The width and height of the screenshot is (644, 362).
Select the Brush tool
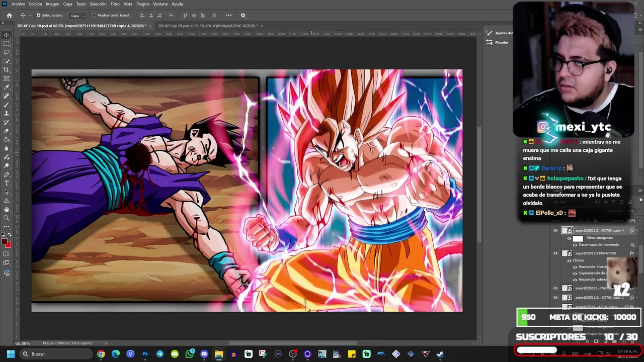7,105
